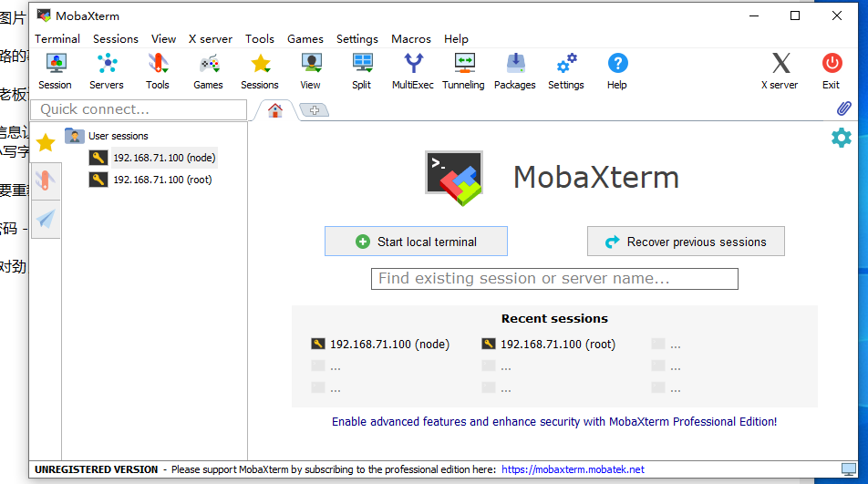Open the teal gear settings icon
Screen dimensions: 868x484
click(842, 138)
